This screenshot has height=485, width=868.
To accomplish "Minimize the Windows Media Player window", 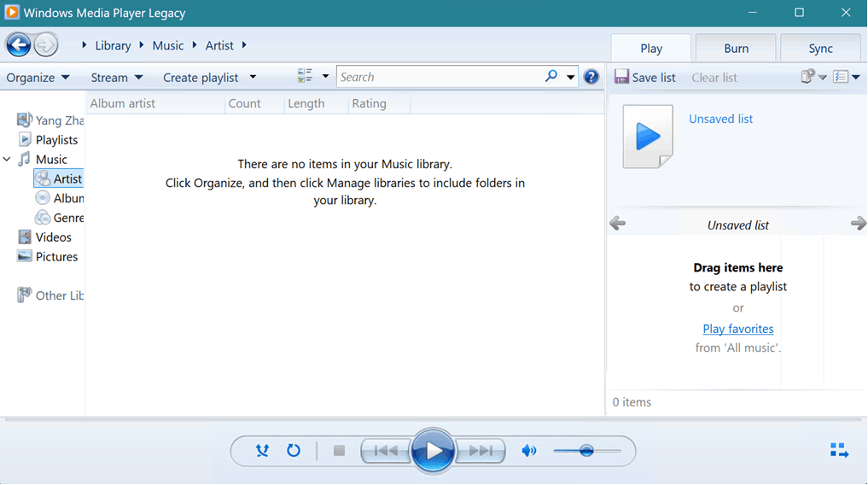I will (x=752, y=12).
